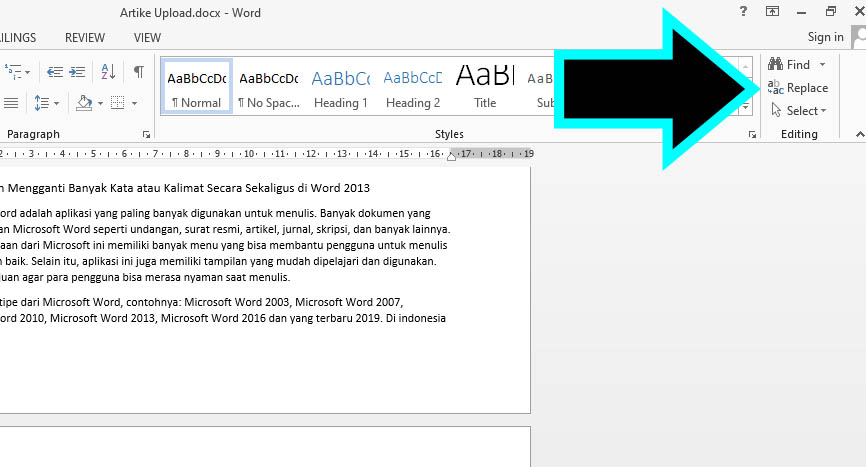Open the Multilevel List dropdown arrow
Viewport: 866px width, 467px height.
pos(27,72)
